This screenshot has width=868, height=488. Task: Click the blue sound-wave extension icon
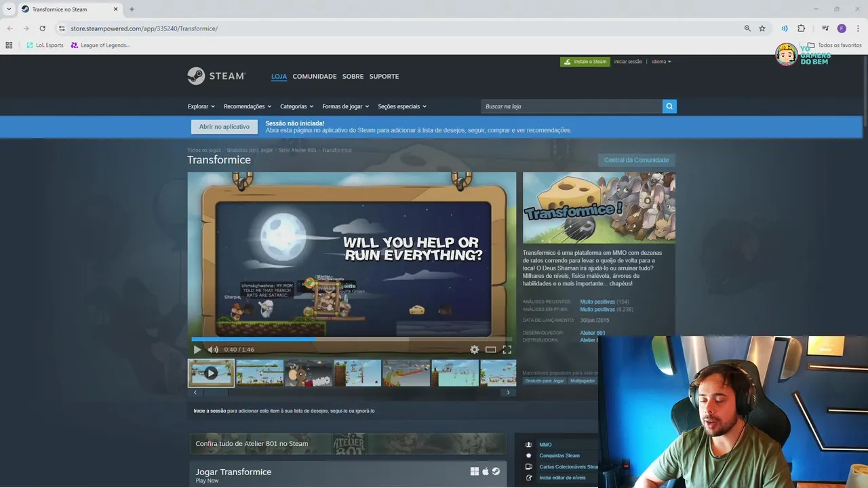[x=785, y=28]
